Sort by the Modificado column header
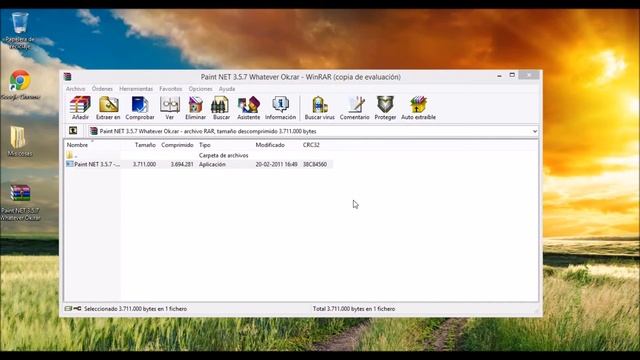 (276, 145)
